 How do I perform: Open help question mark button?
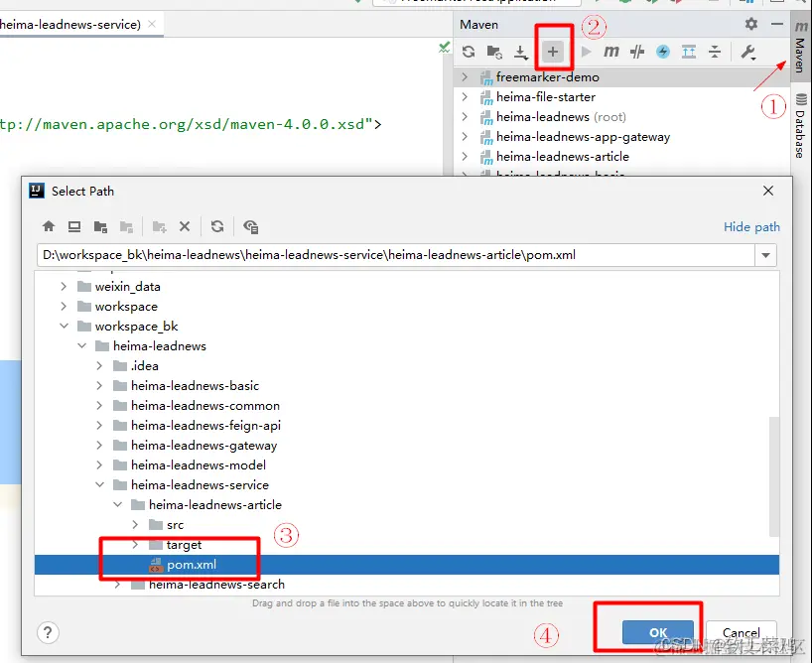(x=48, y=632)
